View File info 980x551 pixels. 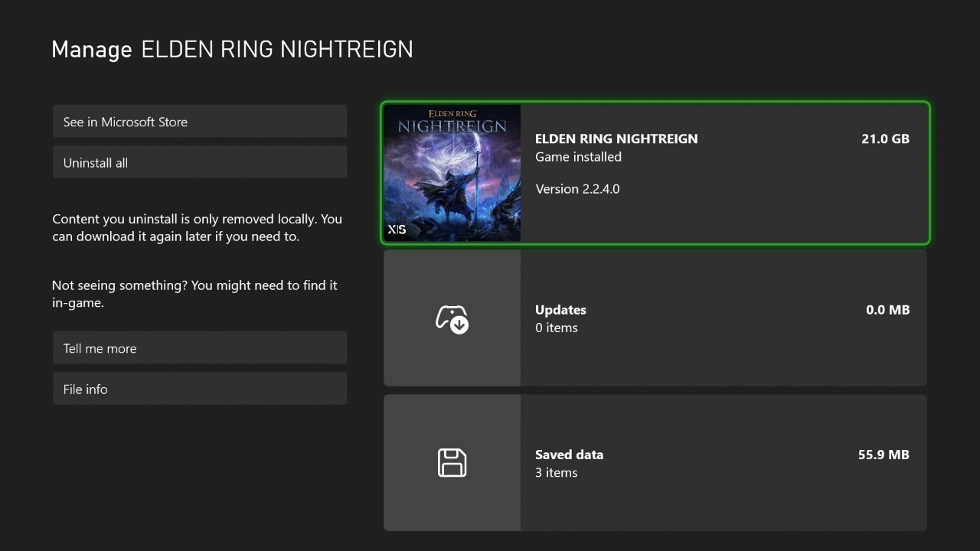pos(199,388)
